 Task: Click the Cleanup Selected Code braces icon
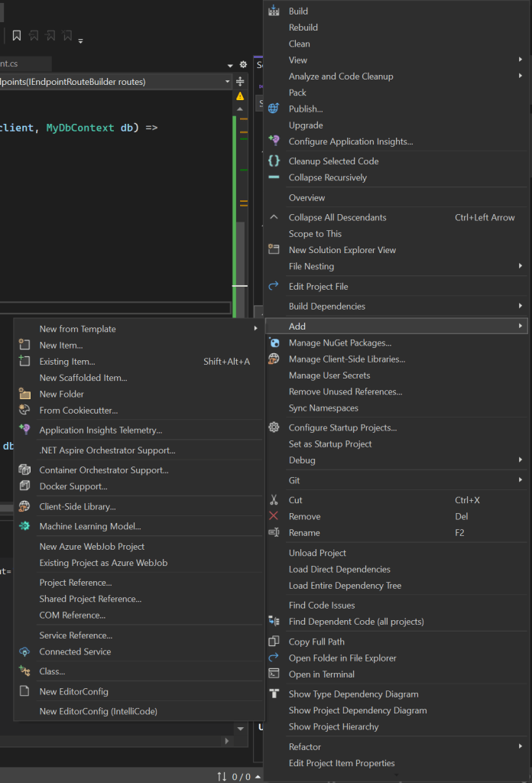[x=274, y=161]
